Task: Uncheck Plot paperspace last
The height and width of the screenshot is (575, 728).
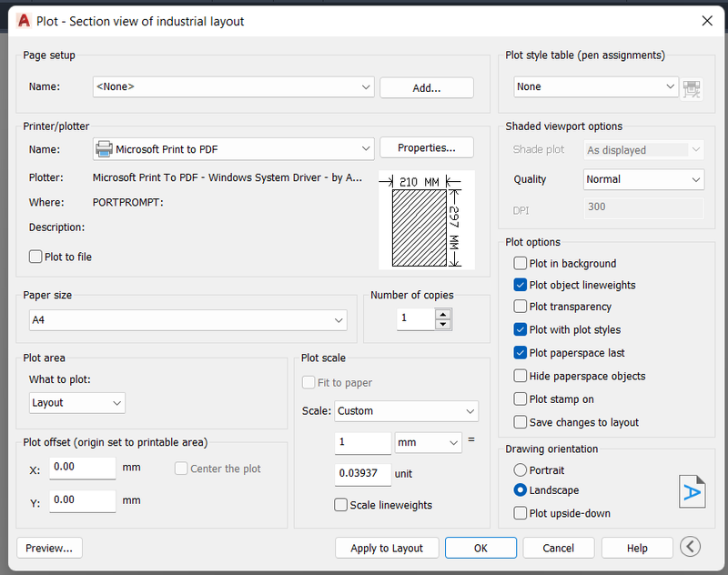Action: click(x=520, y=353)
